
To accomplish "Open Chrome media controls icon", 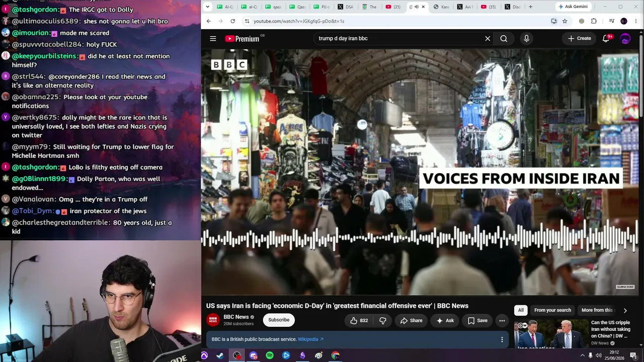I will [x=611, y=21].
